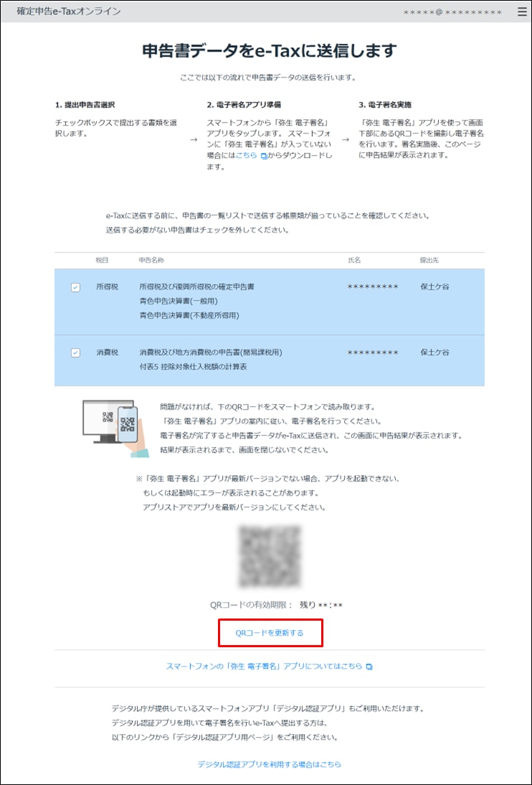Click the 申告名称 column header
Screen dimensions: 532x785
click(x=152, y=260)
